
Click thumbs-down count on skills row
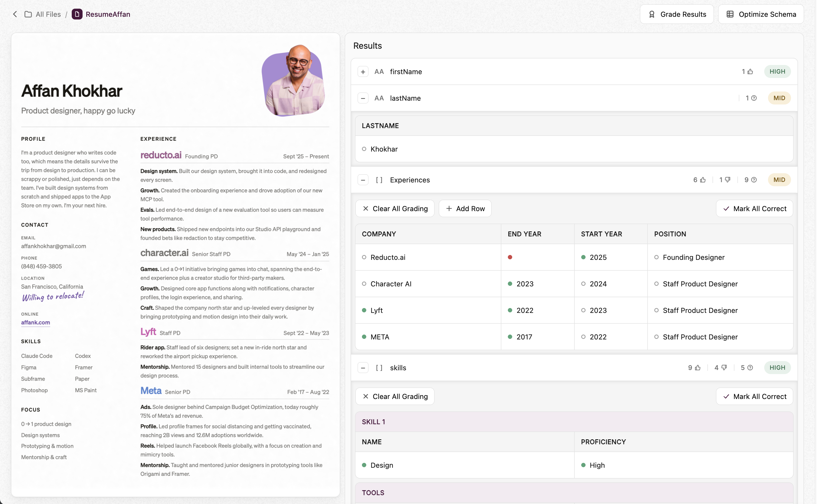pos(720,367)
